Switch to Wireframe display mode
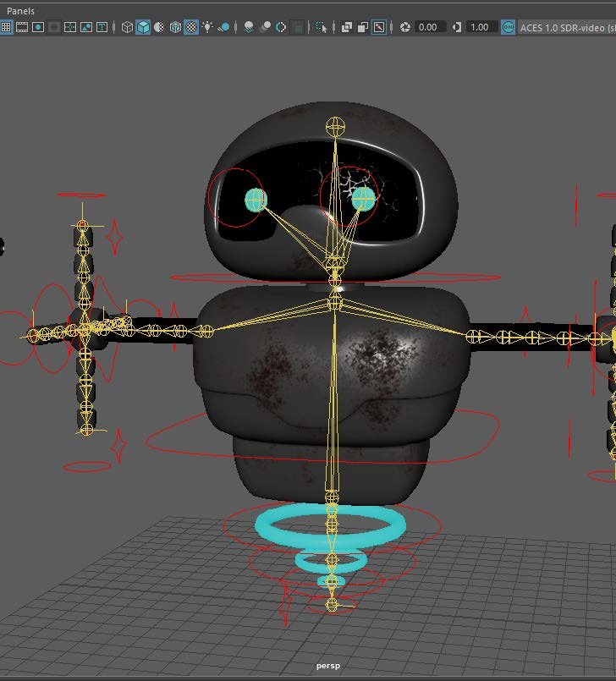The height and width of the screenshot is (681, 616). [127, 27]
